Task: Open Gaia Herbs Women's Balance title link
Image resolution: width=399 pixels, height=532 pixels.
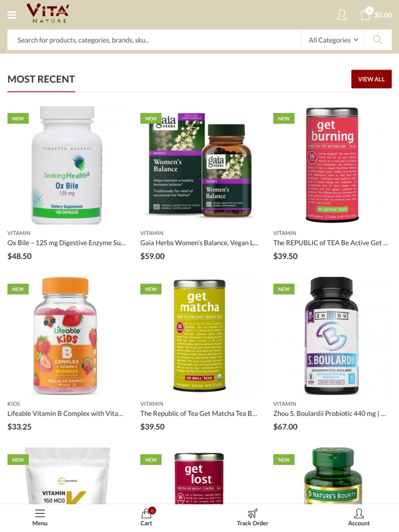Action: (199, 243)
